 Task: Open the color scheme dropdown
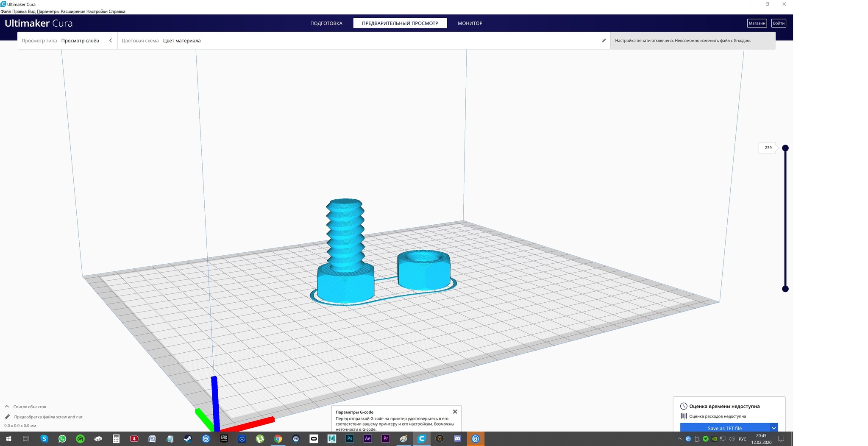coord(182,41)
